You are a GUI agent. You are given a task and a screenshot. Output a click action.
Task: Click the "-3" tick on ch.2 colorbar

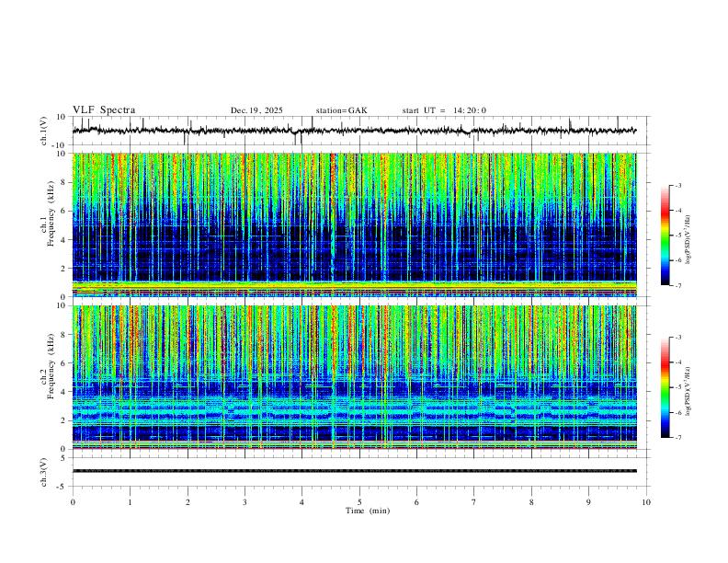coord(678,338)
